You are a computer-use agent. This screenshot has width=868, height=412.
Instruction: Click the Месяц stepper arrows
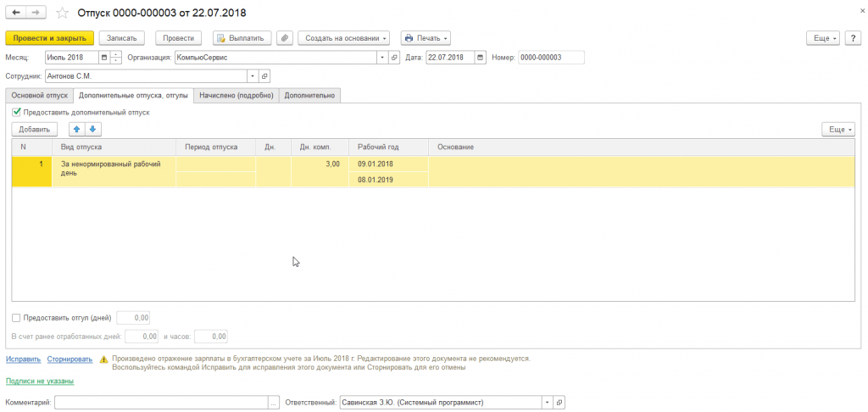click(x=116, y=57)
